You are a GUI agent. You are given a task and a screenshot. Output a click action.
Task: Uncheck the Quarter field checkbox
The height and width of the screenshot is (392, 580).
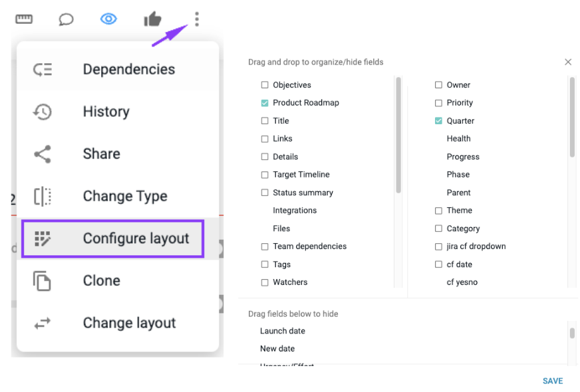(x=438, y=121)
